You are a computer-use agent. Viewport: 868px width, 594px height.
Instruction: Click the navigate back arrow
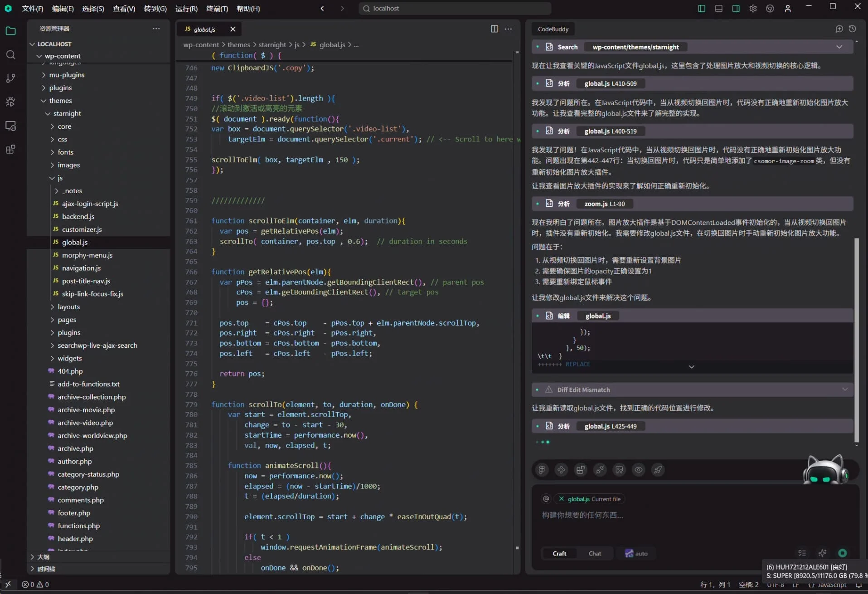pyautogui.click(x=322, y=8)
